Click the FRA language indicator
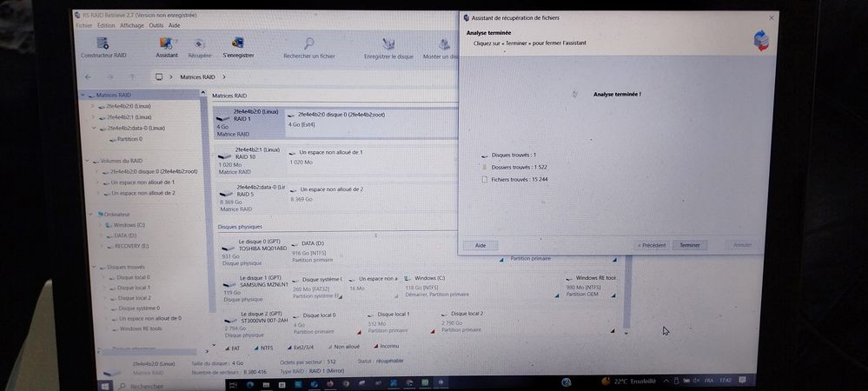Screen dimensions: 868x391 coord(708,381)
